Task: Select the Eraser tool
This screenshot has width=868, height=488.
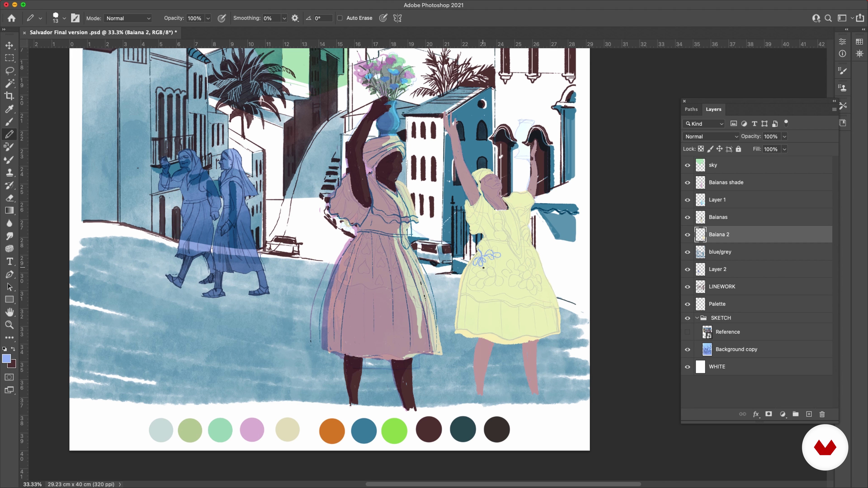Action: [9, 198]
